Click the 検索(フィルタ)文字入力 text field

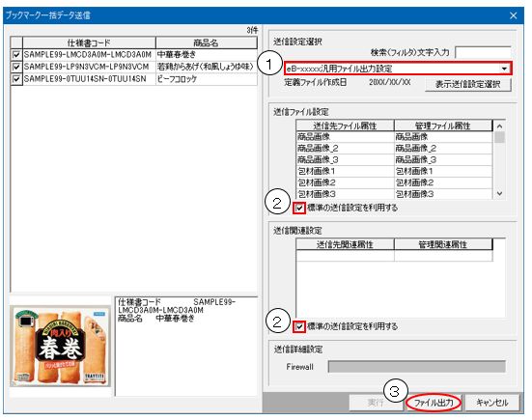coord(483,52)
